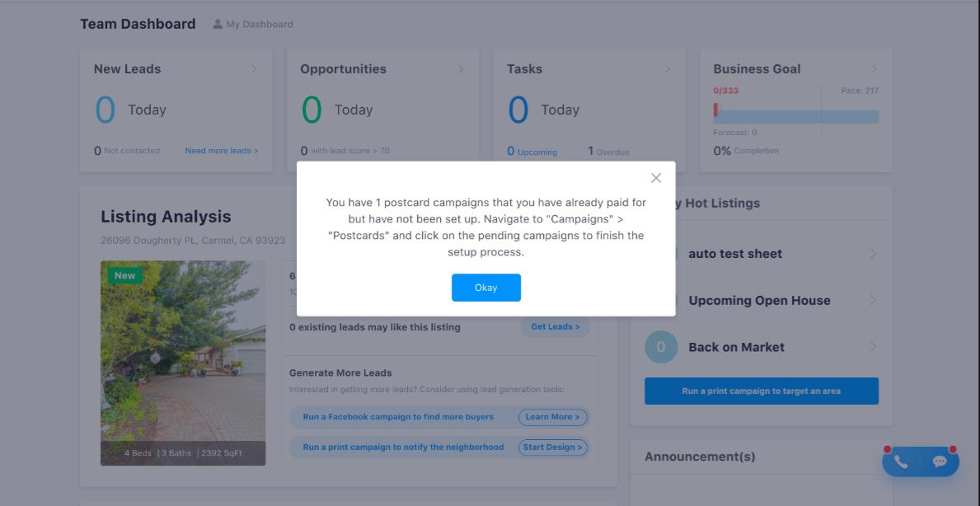Close the postcard campaign popup with X

tap(656, 178)
